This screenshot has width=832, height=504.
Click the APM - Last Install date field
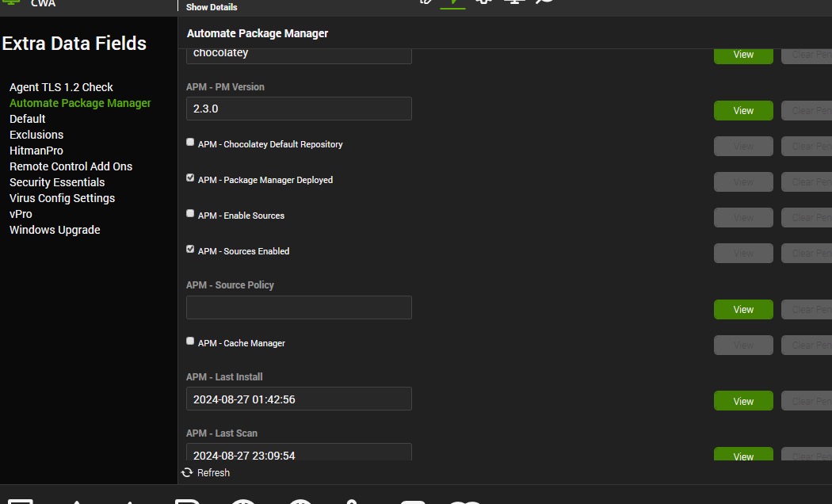299,399
